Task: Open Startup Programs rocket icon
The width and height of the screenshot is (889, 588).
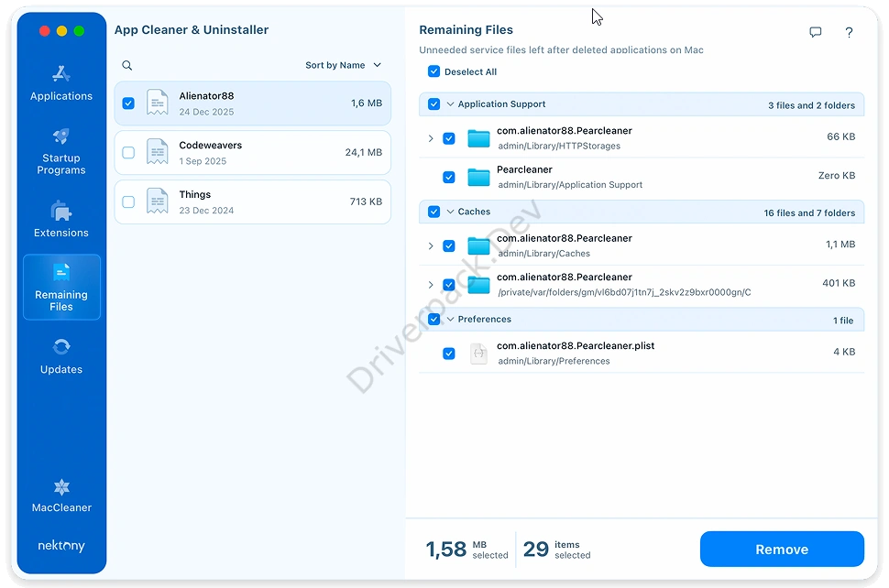Action: pyautogui.click(x=61, y=136)
